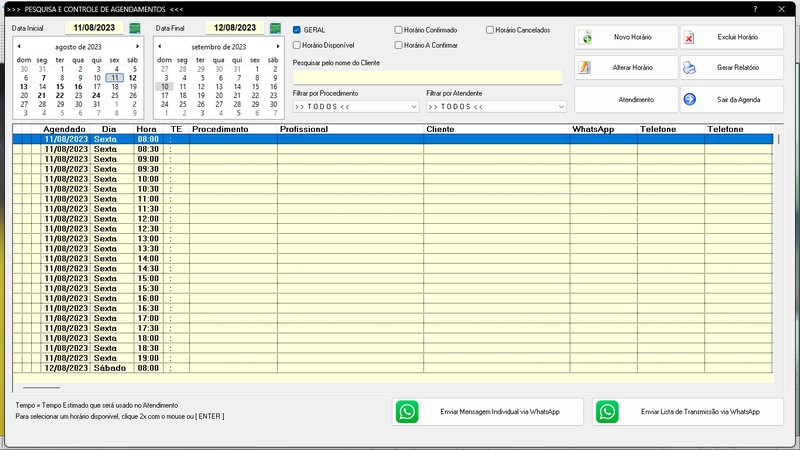800x450 pixels.
Task: Click the Gerar Relatório button label
Action: click(x=738, y=67)
